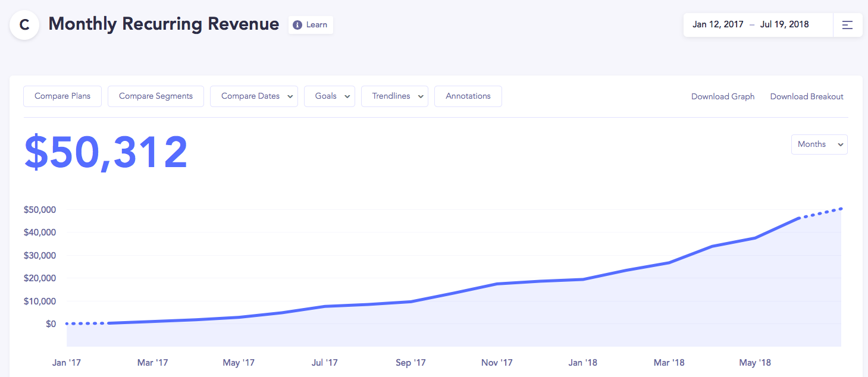Select the Compare Segments button
This screenshot has width=868, height=377.
[156, 96]
